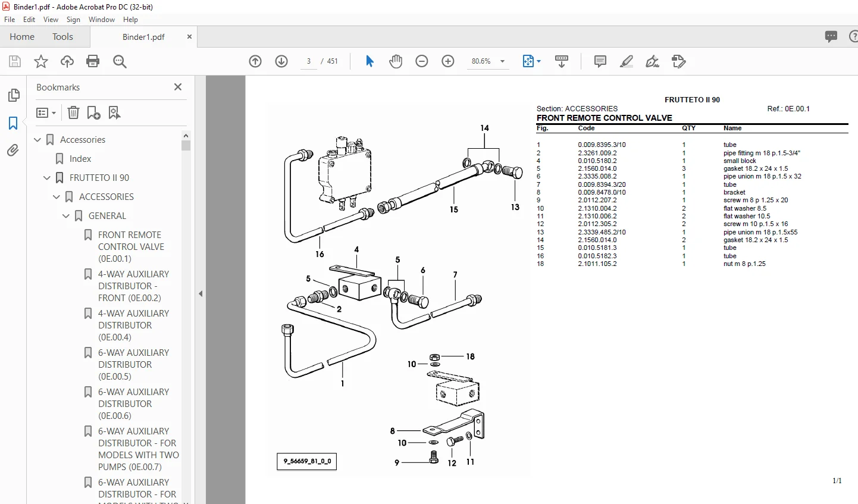Click the 'pipe fitting m 18 p.1.5-3/4"' part name
The height and width of the screenshot is (504, 858).
(762, 153)
